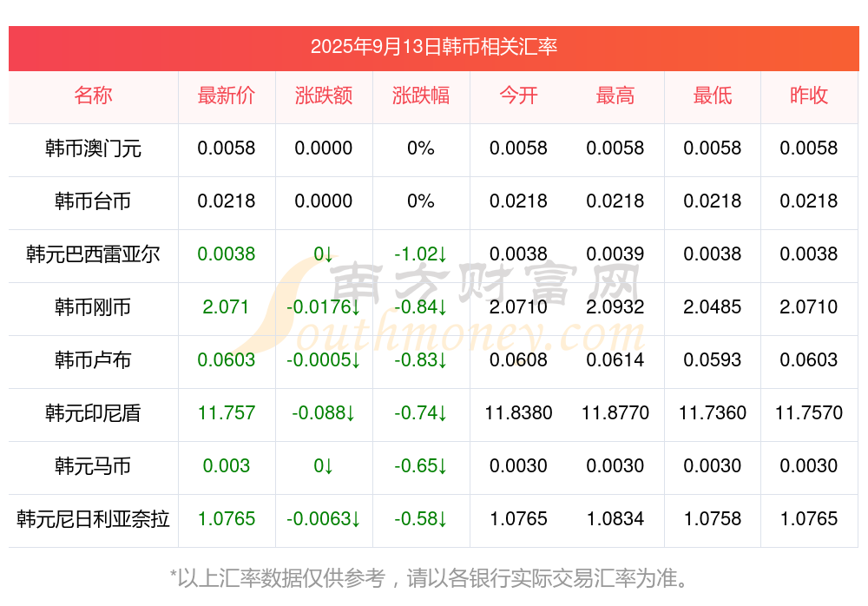This screenshot has width=868, height=606.
Task: Select the 最新价 column header
Action: [x=227, y=96]
